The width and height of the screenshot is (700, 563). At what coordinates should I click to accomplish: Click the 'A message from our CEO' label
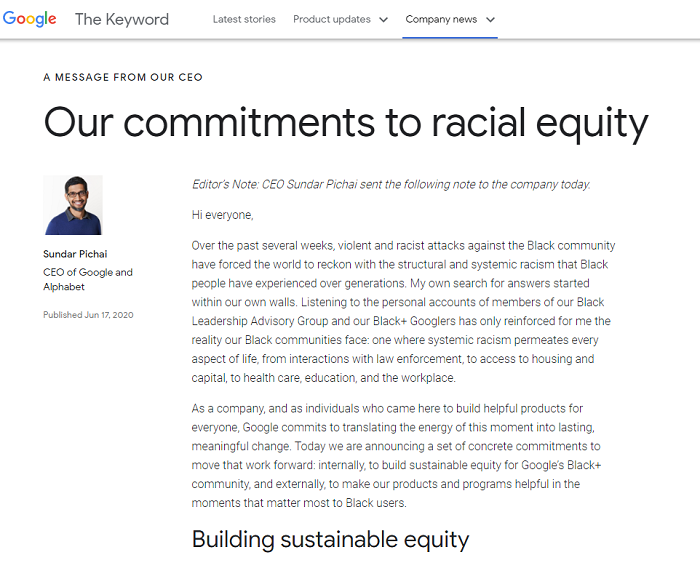coord(123,78)
